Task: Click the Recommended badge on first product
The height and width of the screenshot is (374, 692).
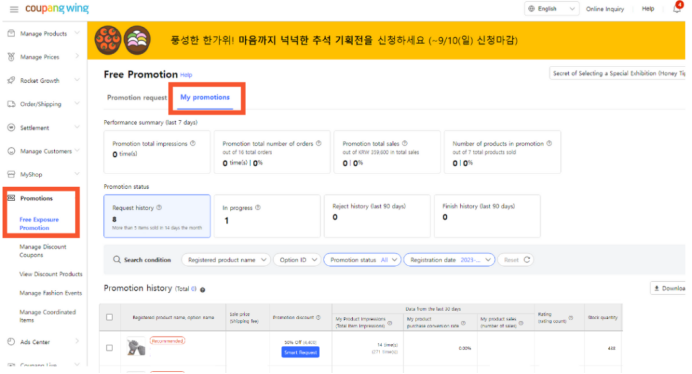Action: [167, 340]
